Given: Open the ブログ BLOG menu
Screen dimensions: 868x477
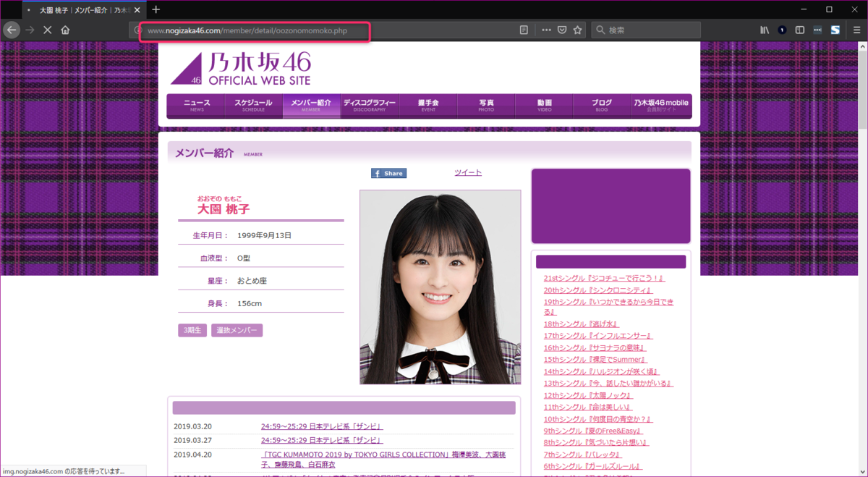Looking at the screenshot, I should coord(602,106).
